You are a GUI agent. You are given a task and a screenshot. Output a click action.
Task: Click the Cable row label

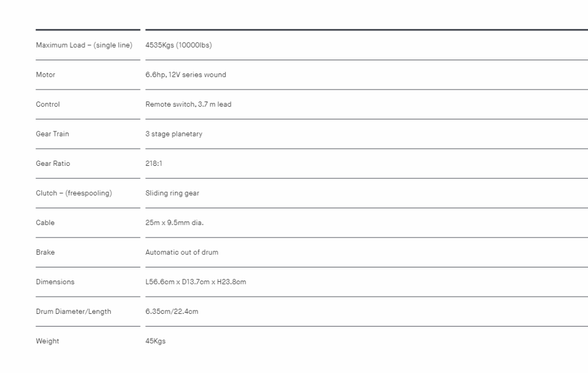[45, 223]
